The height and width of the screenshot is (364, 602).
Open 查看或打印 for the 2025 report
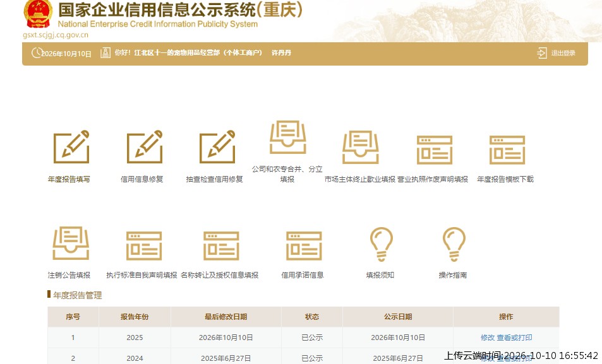514,338
